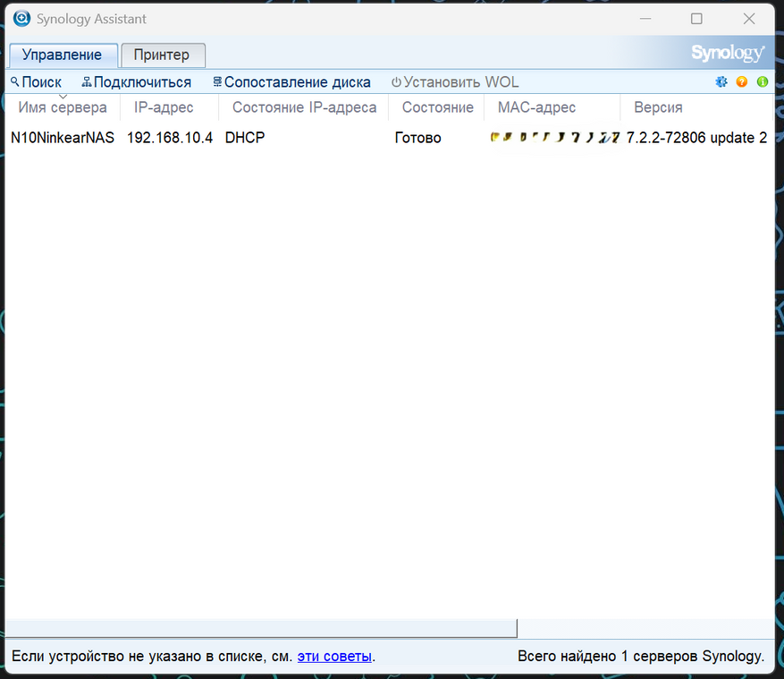Open the green info icon
The image size is (784, 679).
[x=762, y=81]
